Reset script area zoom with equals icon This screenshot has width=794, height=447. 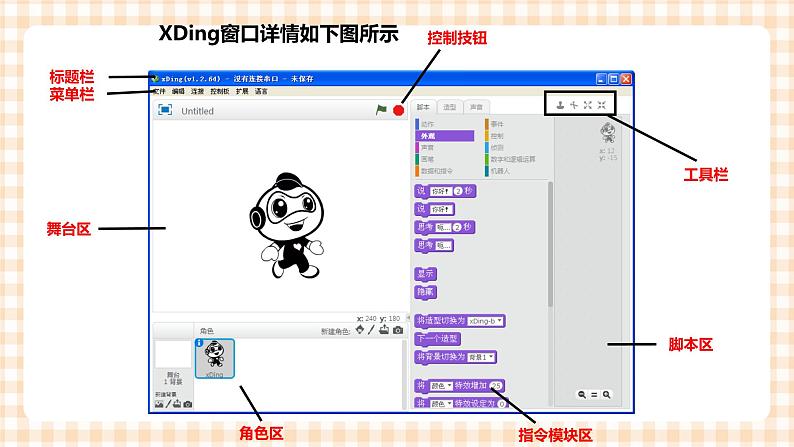pos(594,394)
